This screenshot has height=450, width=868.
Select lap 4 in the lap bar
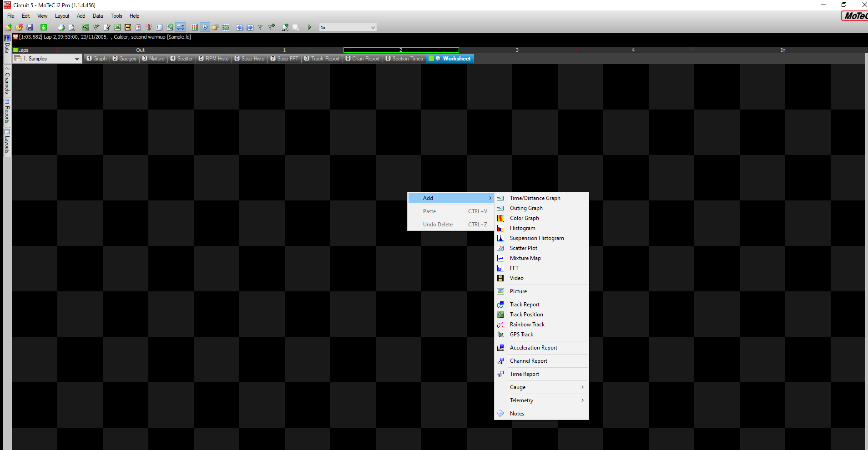(633, 50)
